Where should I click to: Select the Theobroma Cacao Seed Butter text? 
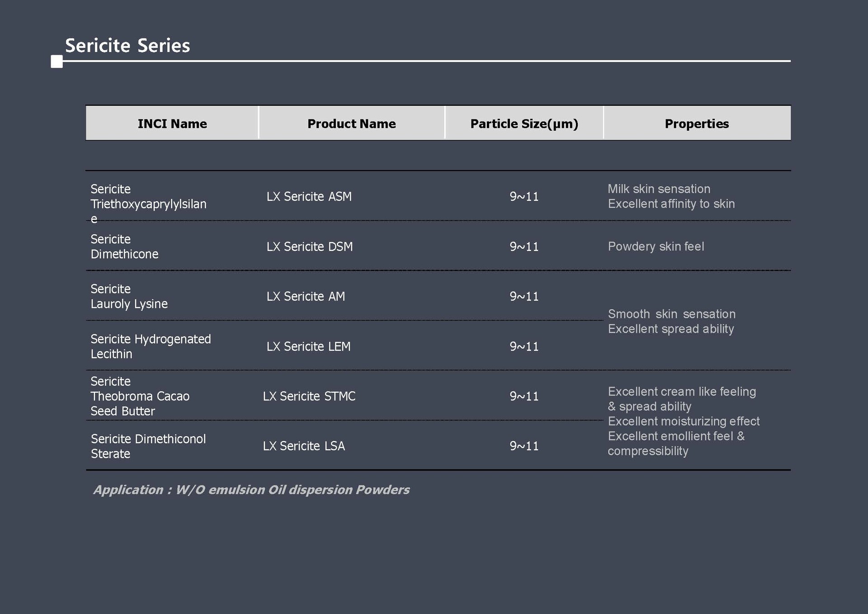(140, 404)
